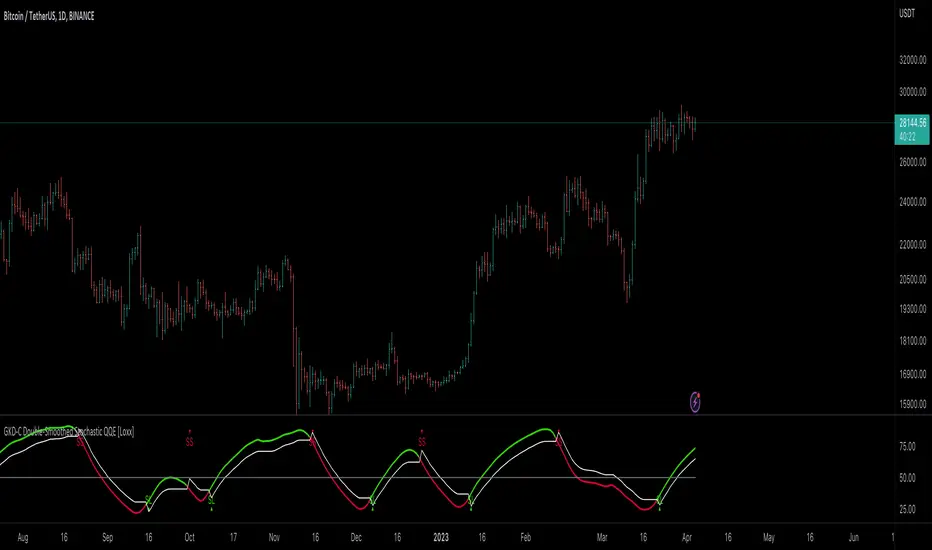932x550 pixels.
Task: Click the green SL marker in early October
Action: [x=211, y=501]
